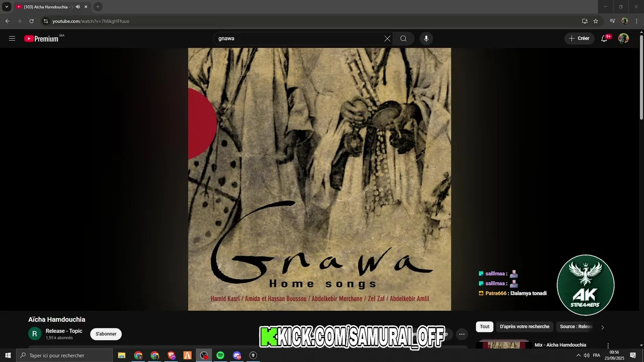Switch the FRA input language

tap(597, 355)
